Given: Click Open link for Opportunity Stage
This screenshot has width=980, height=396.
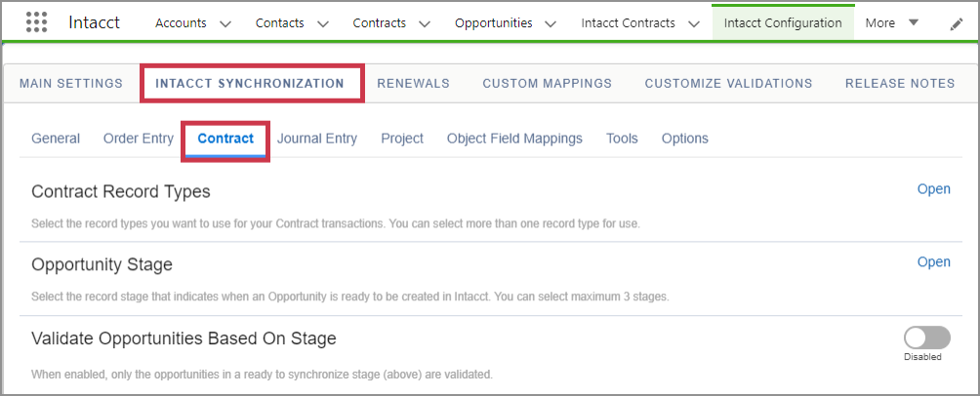Looking at the screenshot, I should (x=933, y=261).
